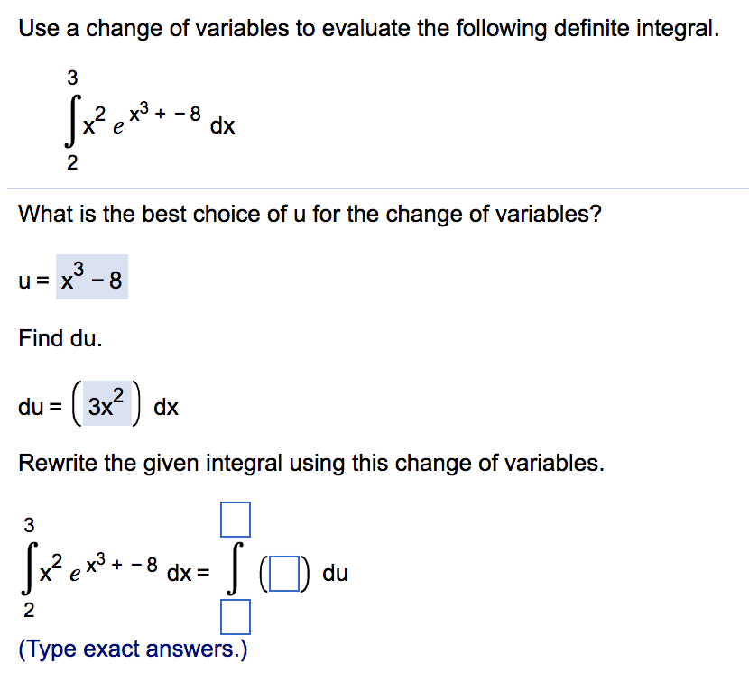Click the empty lower limit box below integral sign
The width and height of the screenshot is (749, 700).
tap(236, 617)
